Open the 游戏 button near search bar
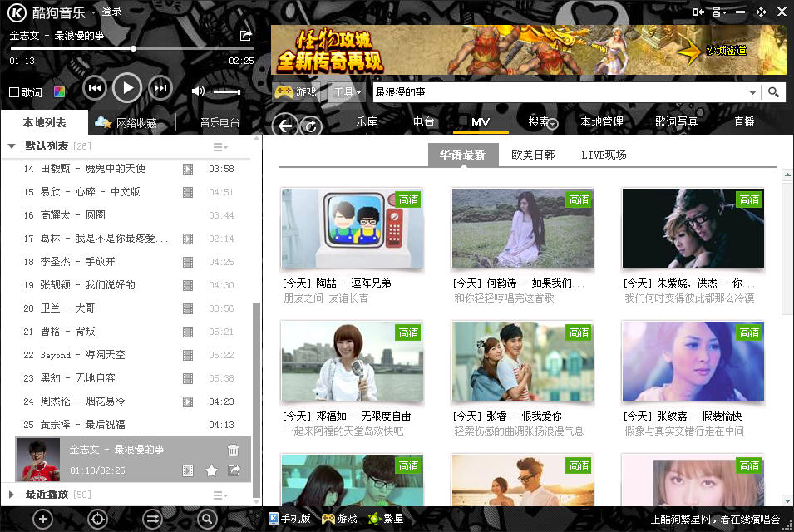The width and height of the screenshot is (794, 532). [297, 92]
